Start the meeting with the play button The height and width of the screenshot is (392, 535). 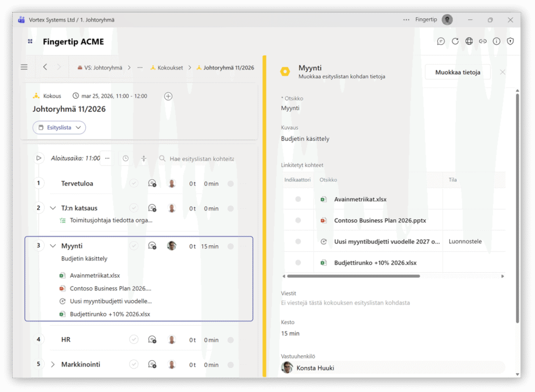tap(39, 158)
